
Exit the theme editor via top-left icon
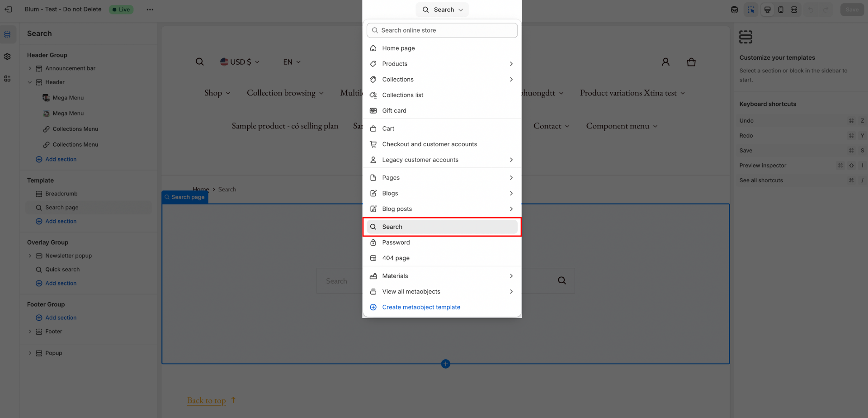8,9
